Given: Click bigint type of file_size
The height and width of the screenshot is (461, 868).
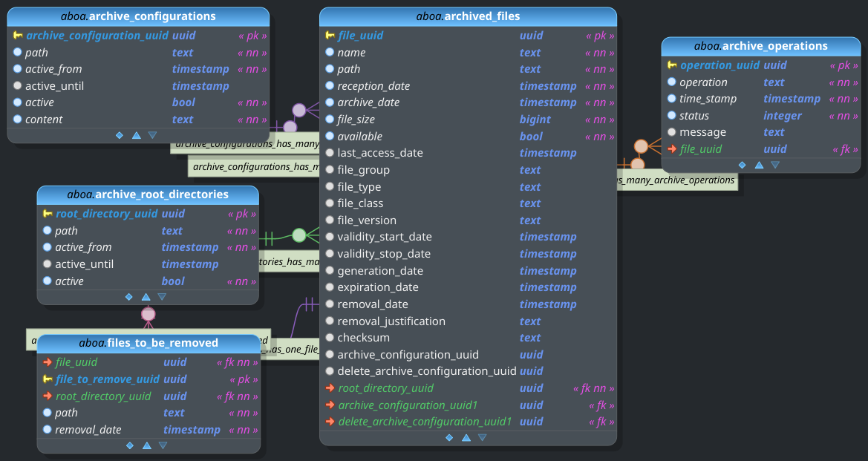Looking at the screenshot, I should [x=535, y=120].
